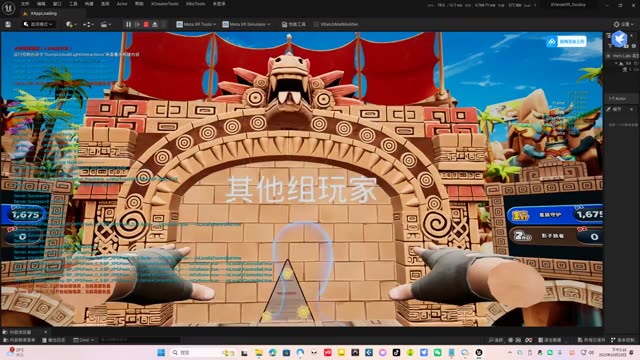Open the Cmd console type dropdown
640x360 pixels.
(x=84, y=340)
